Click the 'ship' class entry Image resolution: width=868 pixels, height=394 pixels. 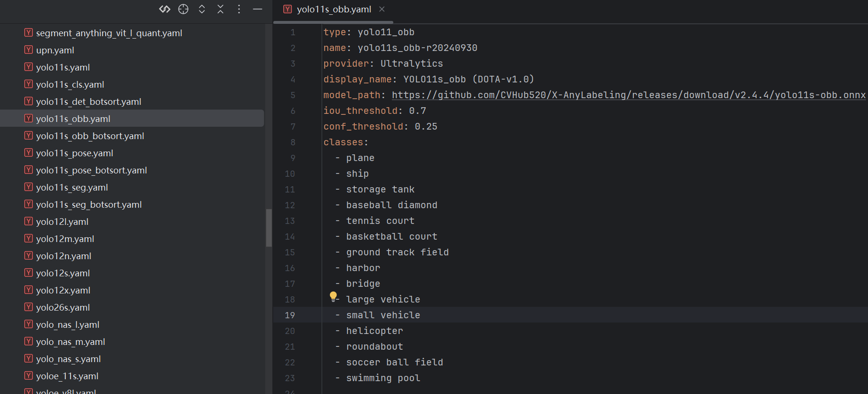click(x=358, y=173)
